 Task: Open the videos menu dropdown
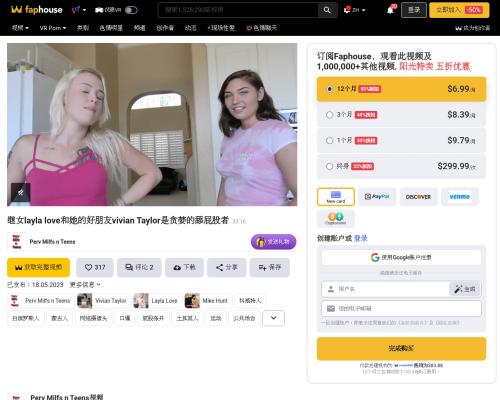(20, 28)
